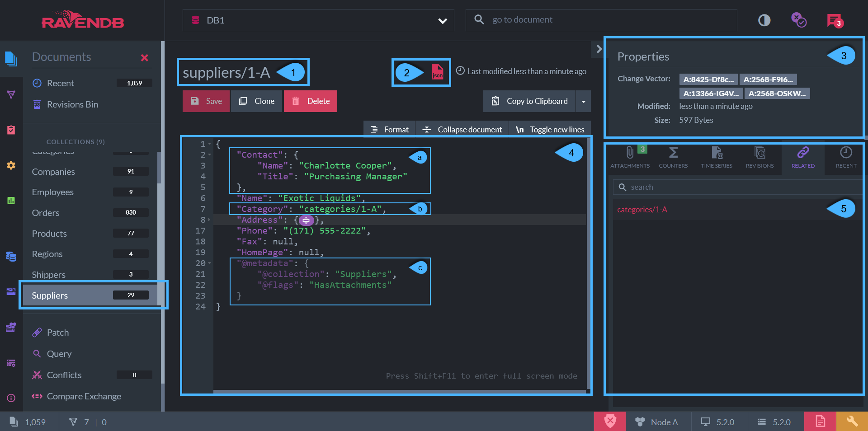Screen dimensions: 868x431
Task: Open related document categories/1-A
Action: pyautogui.click(x=642, y=210)
